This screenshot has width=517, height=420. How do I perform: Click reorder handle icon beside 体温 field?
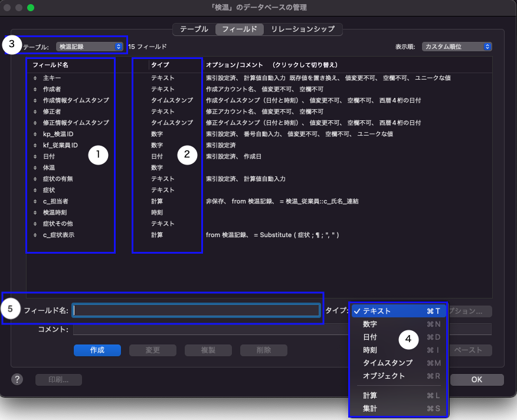click(x=35, y=168)
